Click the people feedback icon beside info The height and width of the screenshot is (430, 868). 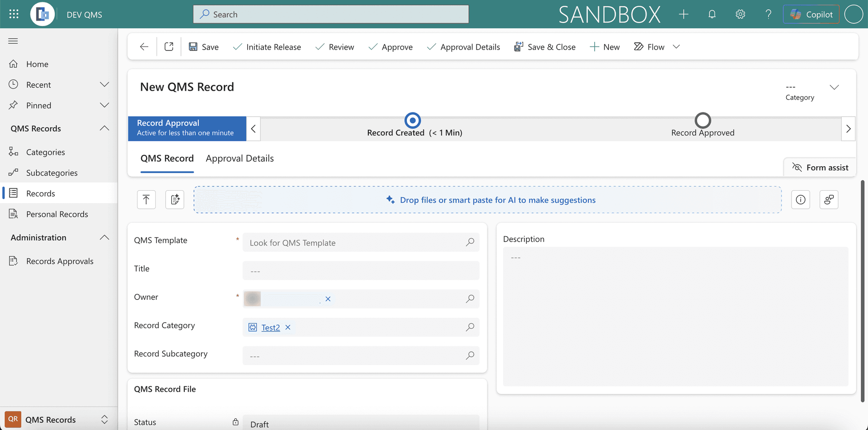tap(829, 199)
